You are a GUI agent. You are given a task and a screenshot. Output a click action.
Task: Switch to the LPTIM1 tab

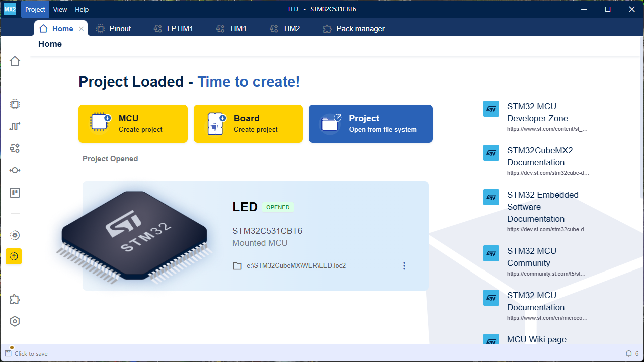(x=173, y=29)
